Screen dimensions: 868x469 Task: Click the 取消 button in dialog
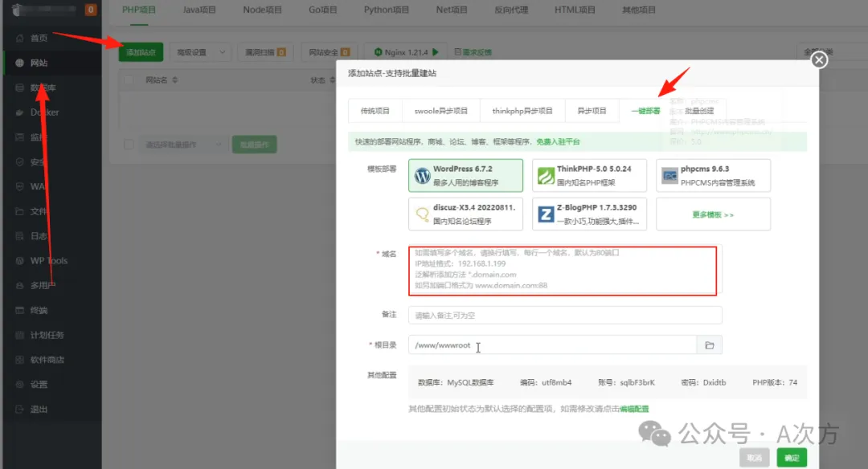755,458
